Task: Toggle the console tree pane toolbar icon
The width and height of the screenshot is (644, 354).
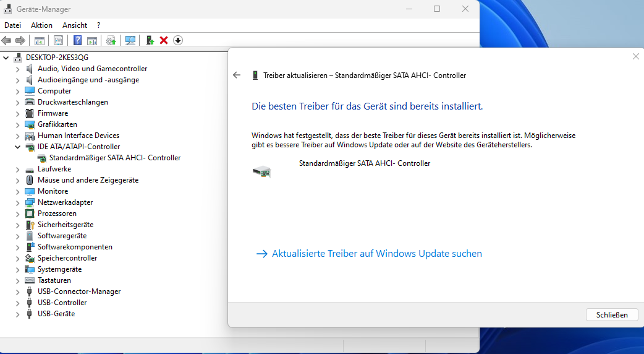Action: coord(40,40)
